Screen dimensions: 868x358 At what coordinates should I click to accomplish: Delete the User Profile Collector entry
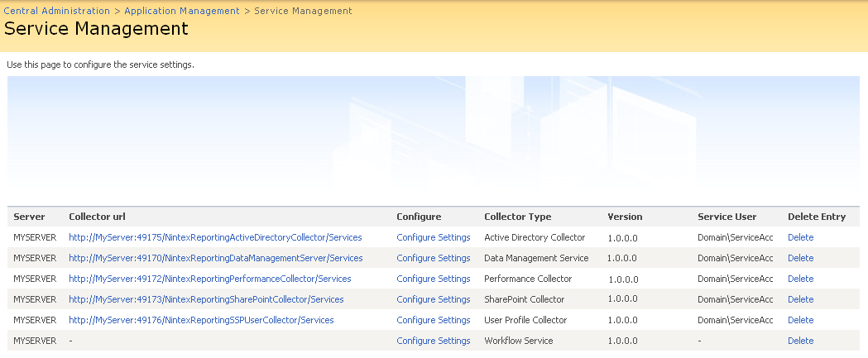click(x=800, y=320)
